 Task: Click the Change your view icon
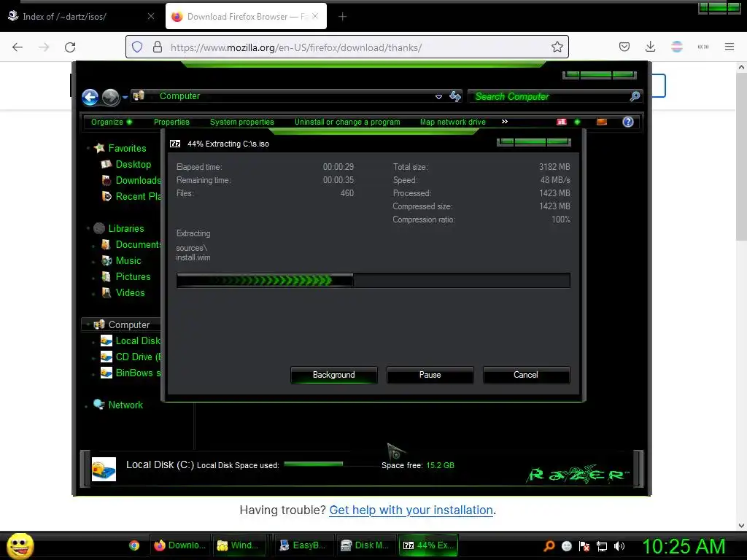pyautogui.click(x=562, y=122)
